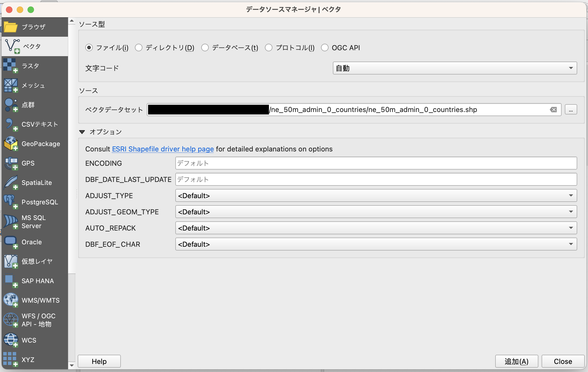
Task: Select the OGC API radio option
Action: click(325, 48)
